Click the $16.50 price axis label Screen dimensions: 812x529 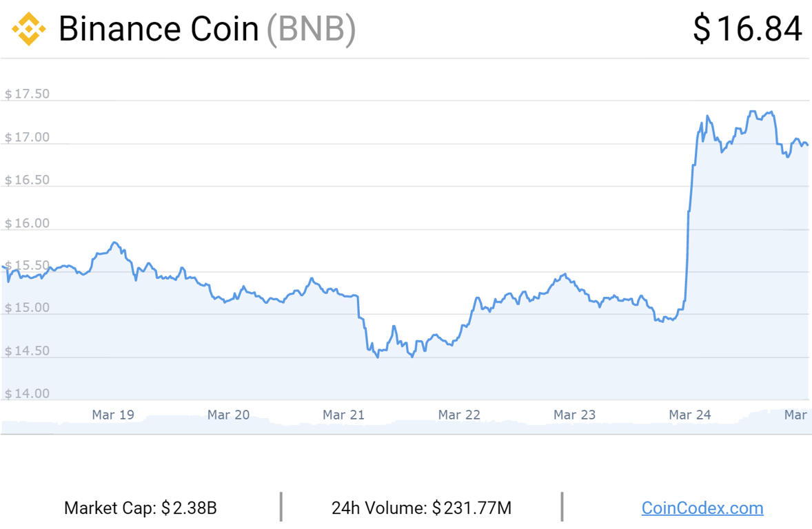pos(28,180)
